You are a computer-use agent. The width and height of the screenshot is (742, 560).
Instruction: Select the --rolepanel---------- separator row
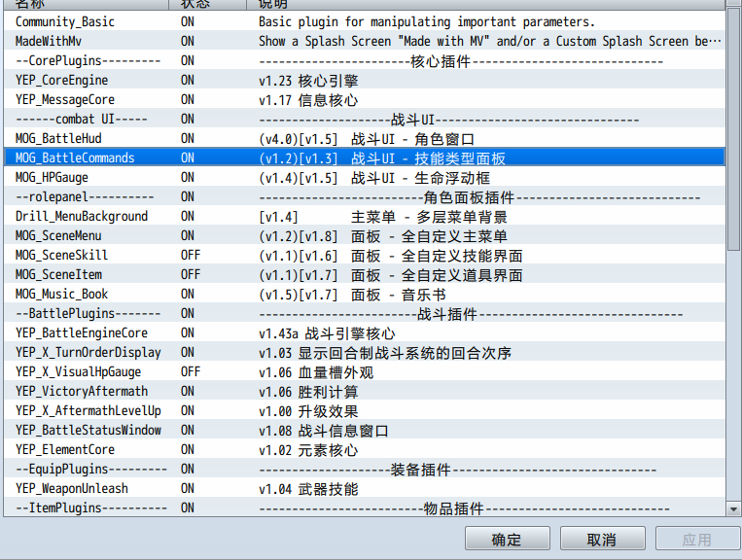(365, 196)
